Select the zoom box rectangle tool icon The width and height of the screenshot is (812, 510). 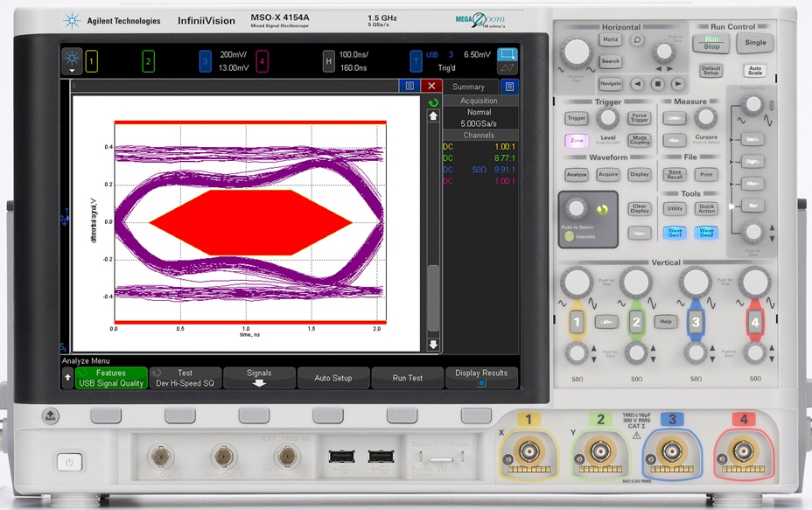click(x=507, y=54)
